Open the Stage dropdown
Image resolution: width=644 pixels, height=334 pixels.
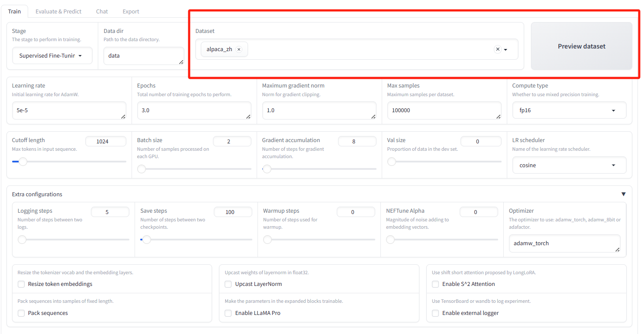52,56
